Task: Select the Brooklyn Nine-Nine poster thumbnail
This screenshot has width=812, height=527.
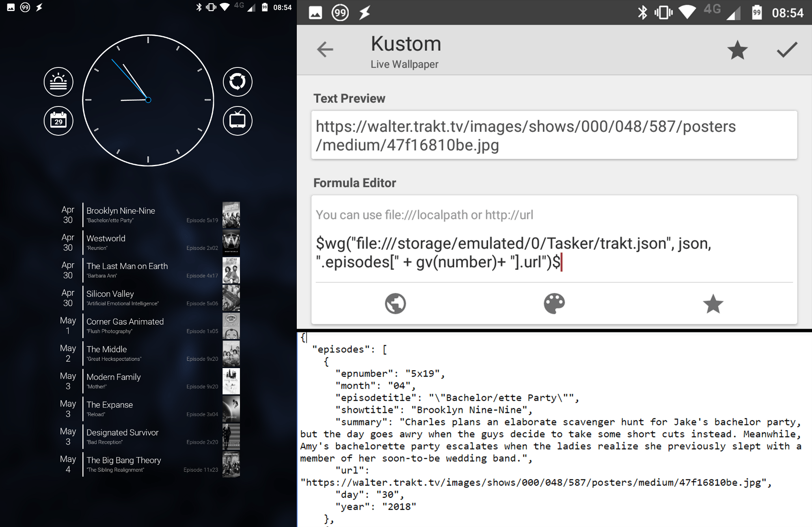Action: pyautogui.click(x=231, y=215)
